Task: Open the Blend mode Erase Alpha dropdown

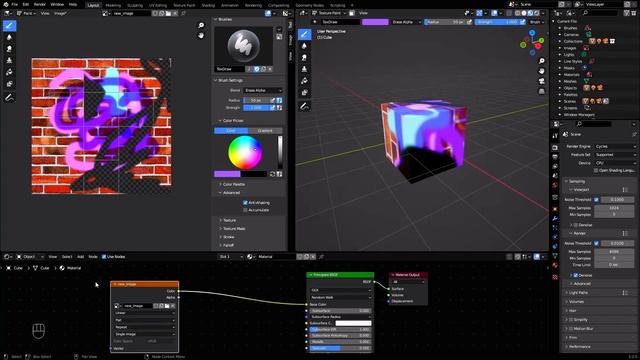Action: click(263, 90)
